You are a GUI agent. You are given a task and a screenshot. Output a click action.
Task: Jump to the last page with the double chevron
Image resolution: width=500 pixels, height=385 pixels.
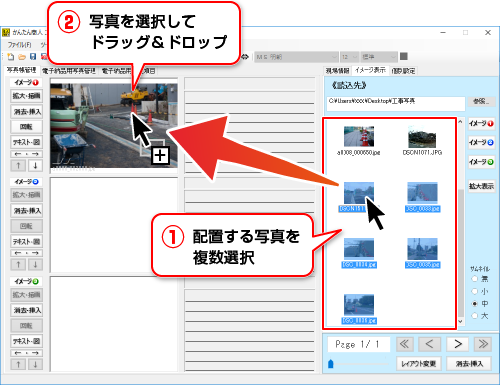pos(483,344)
